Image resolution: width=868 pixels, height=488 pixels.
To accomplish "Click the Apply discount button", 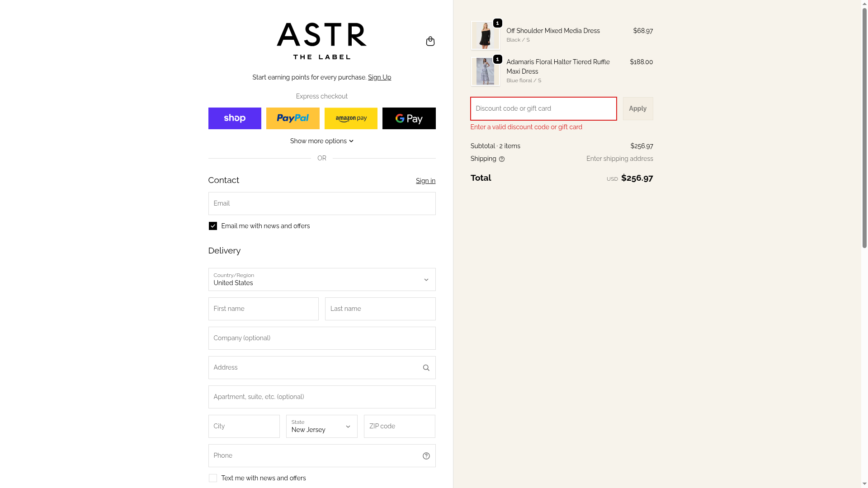I will (x=637, y=108).
